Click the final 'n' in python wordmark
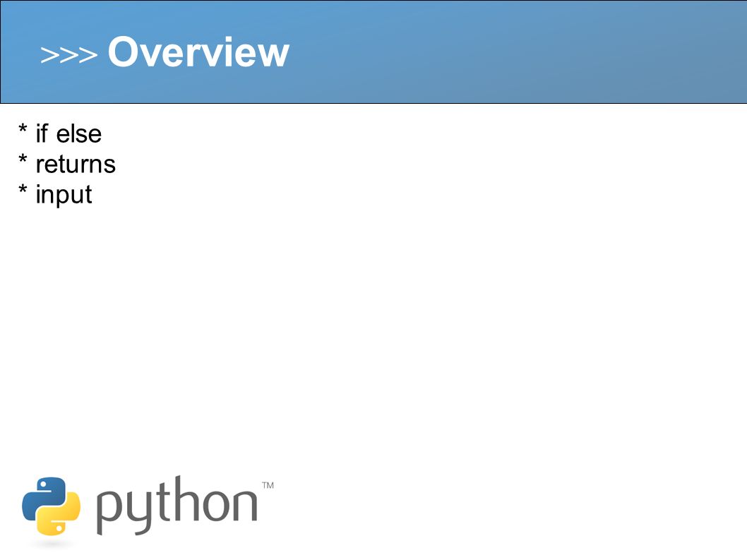The width and height of the screenshot is (747, 560). pyautogui.click(x=244, y=505)
